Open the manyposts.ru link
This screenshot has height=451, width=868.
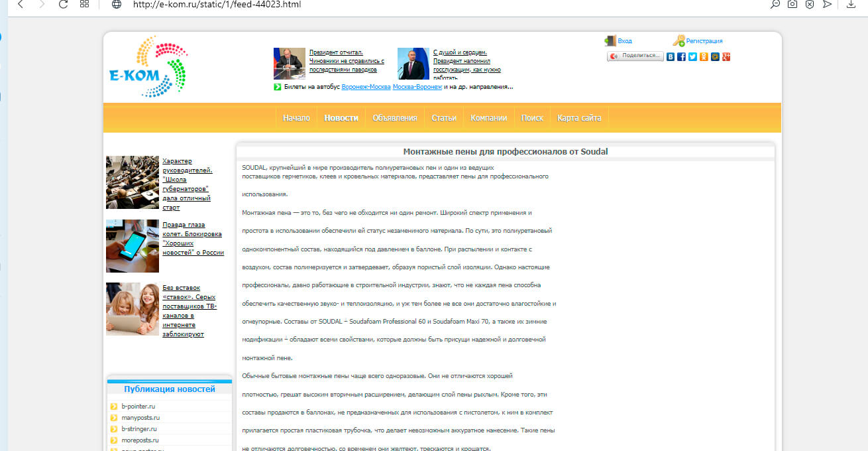click(x=140, y=417)
